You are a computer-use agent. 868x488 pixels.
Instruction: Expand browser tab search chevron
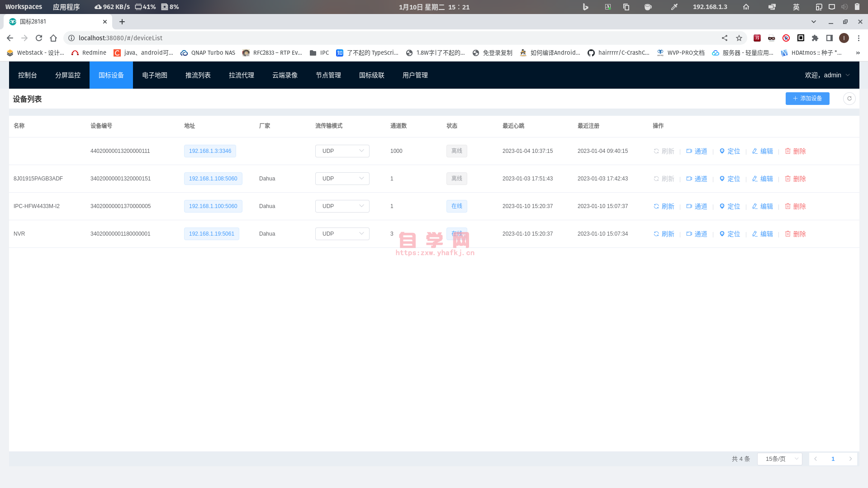pyautogui.click(x=814, y=22)
